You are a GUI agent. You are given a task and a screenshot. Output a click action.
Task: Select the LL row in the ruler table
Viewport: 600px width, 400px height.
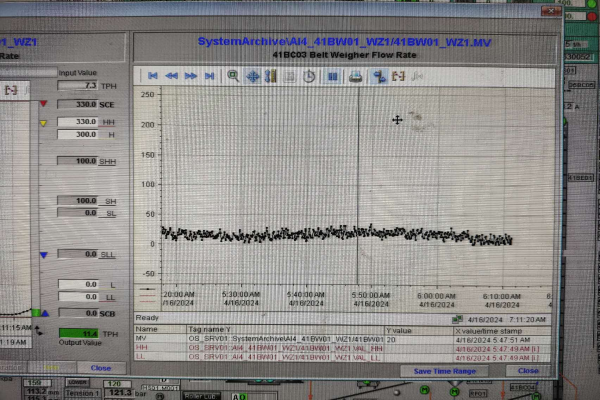342,358
